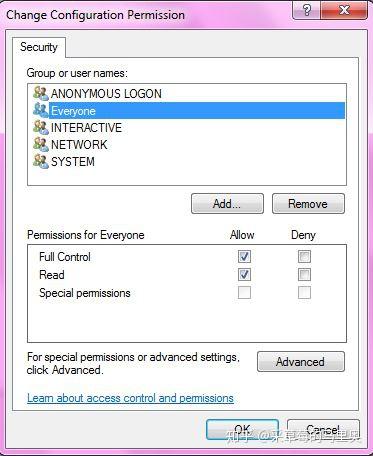Viewport: 373px width, 456px height.
Task: Click the Remove button
Action: point(308,203)
